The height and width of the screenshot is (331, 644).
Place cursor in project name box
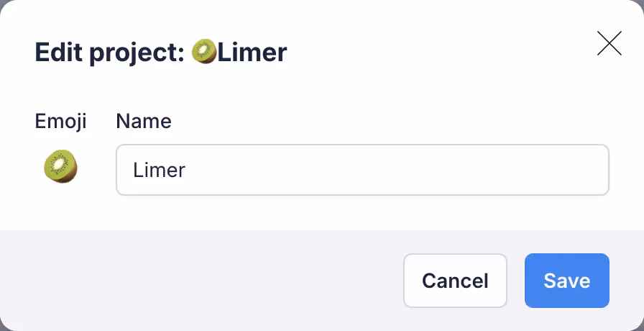pyautogui.click(x=362, y=170)
